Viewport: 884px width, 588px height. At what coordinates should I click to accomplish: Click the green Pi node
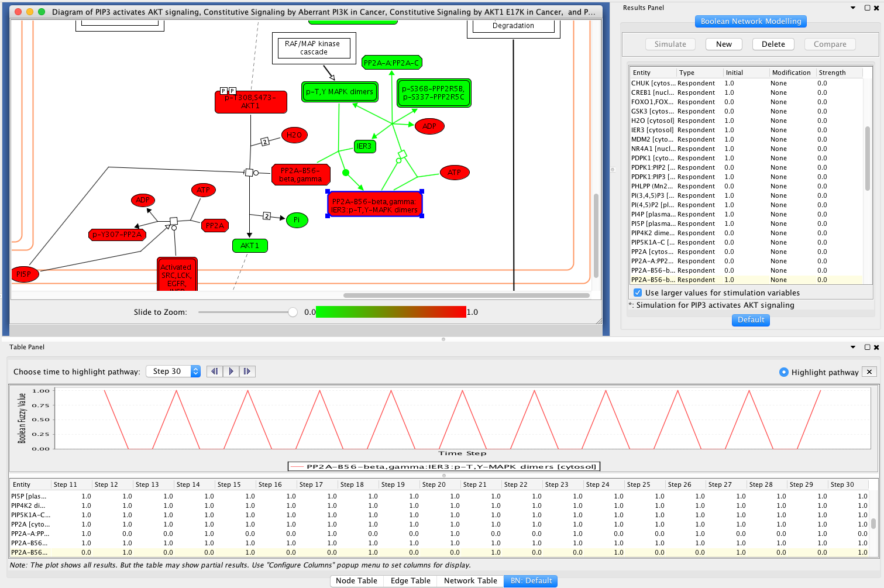[297, 220]
